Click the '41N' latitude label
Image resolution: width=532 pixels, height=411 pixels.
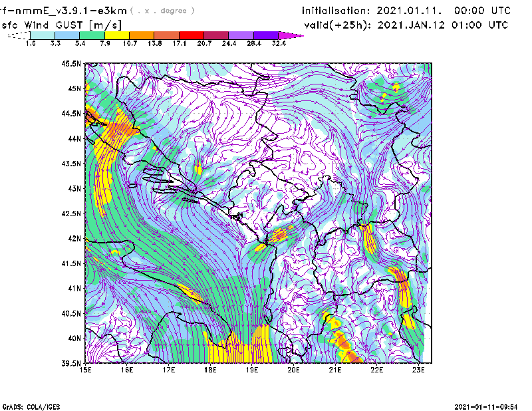(74, 288)
